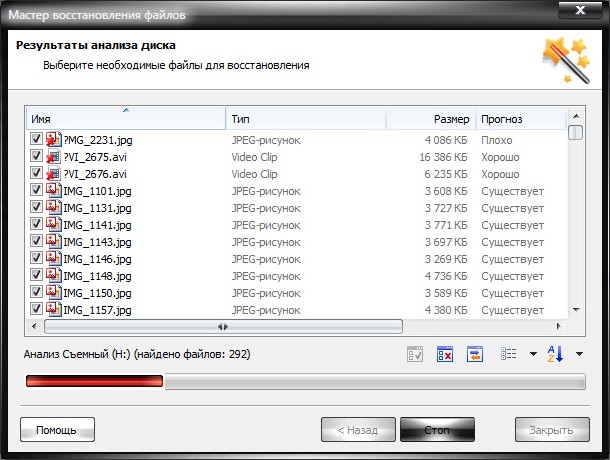The image size is (610, 460).
Task: Uncheck the IMG_1146.jpg checkbox
Action: click(x=36, y=258)
